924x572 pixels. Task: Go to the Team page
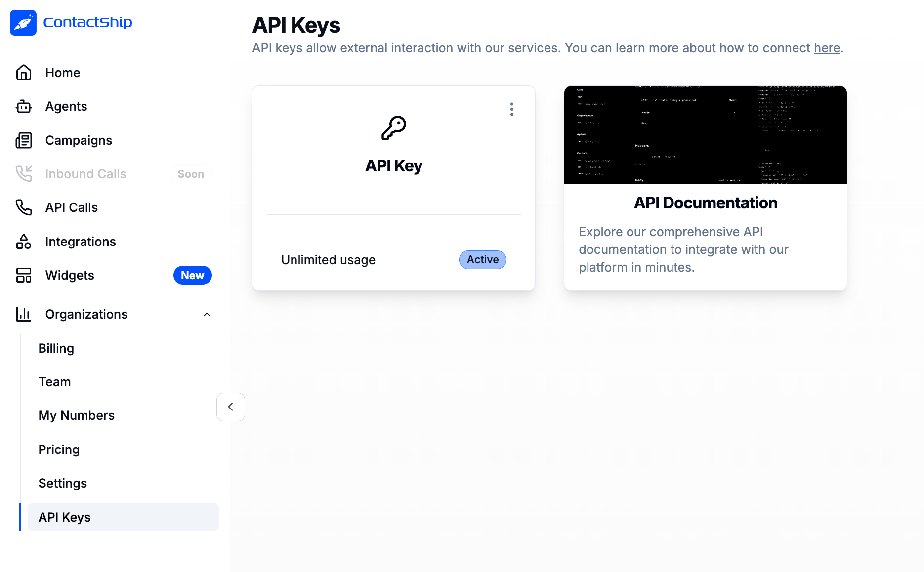(54, 381)
